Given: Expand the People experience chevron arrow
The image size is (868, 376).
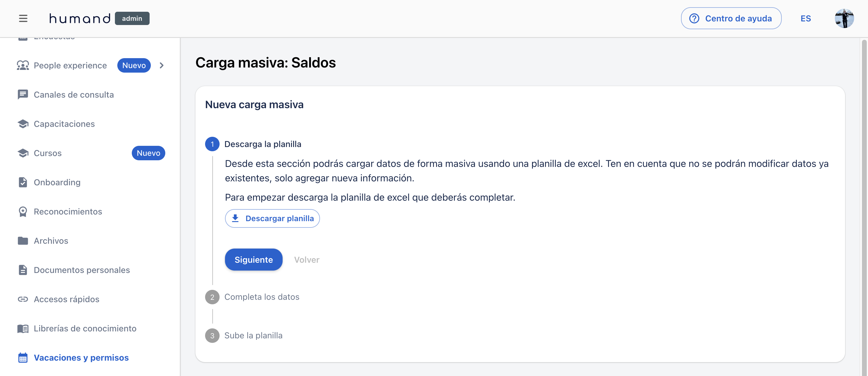Looking at the screenshot, I should (161, 65).
